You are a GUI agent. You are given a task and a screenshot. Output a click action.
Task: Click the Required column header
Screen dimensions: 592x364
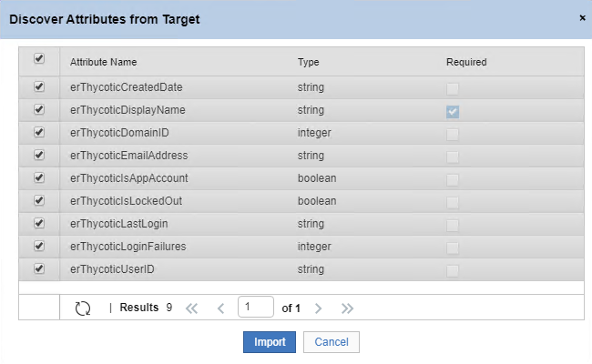click(x=466, y=62)
